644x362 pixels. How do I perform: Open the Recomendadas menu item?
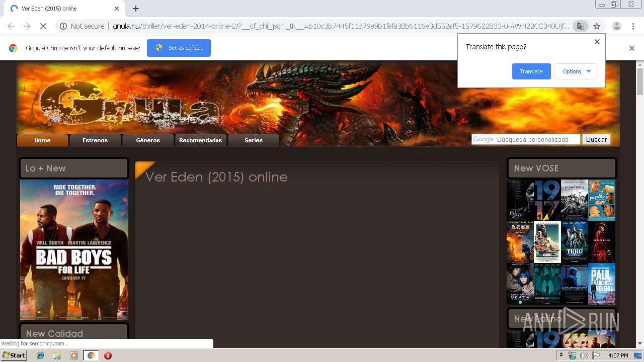click(200, 140)
